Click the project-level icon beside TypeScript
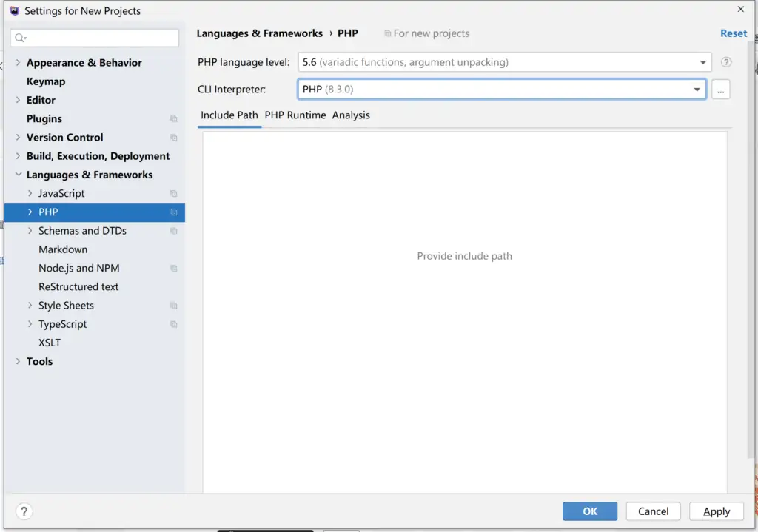The height and width of the screenshot is (532, 758). (174, 324)
